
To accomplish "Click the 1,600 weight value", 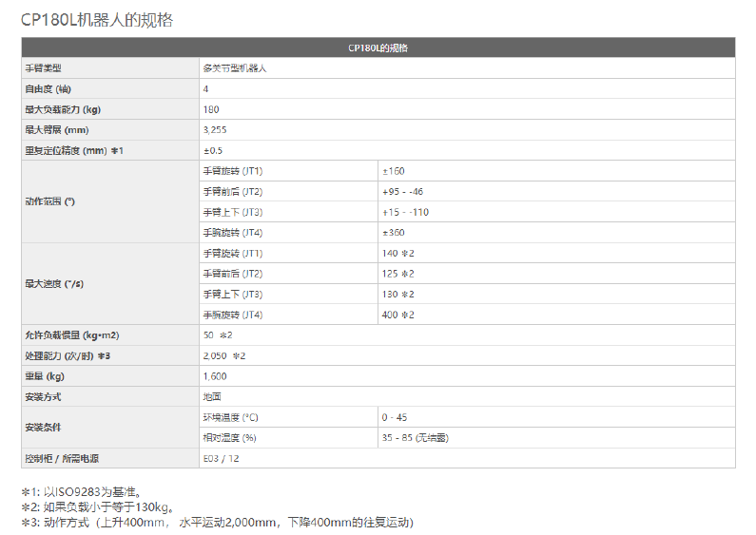I will click(214, 376).
